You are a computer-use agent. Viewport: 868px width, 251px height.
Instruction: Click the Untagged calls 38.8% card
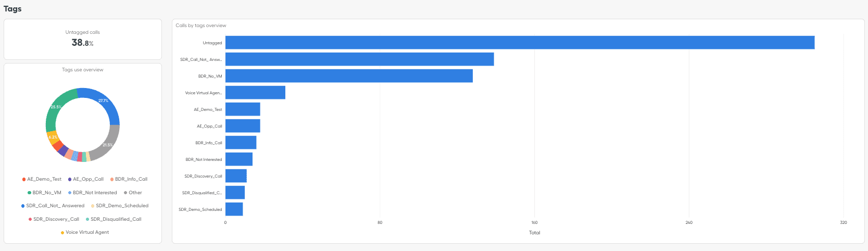click(x=83, y=39)
